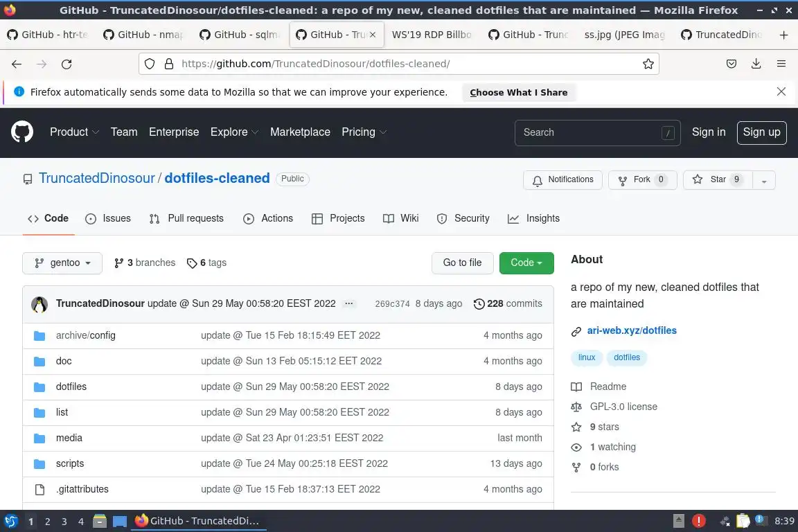Open the Firefox hamburger menu
The image size is (798, 532).
[781, 64]
